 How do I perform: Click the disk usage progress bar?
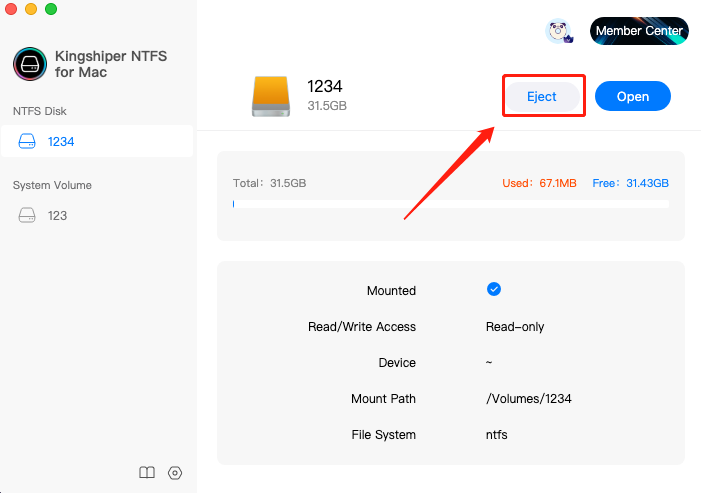click(x=451, y=204)
